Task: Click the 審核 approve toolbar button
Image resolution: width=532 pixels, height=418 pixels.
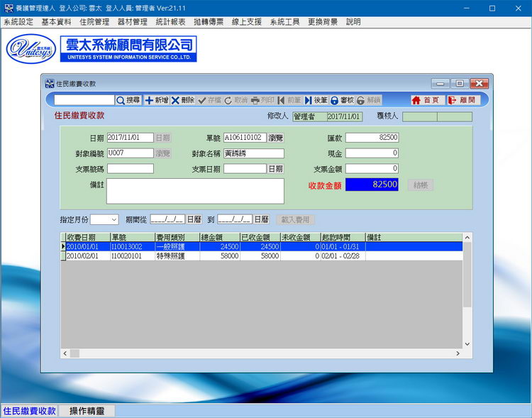Action: pos(343,101)
